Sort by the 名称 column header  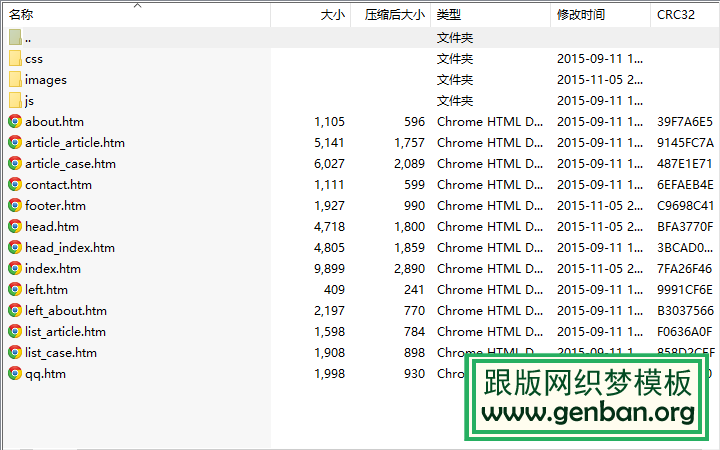coord(21,15)
